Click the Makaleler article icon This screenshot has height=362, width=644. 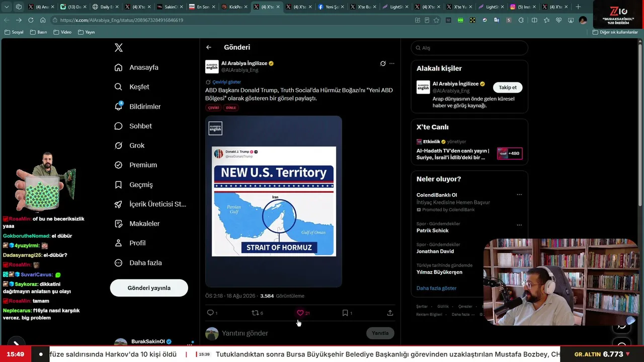click(x=118, y=224)
